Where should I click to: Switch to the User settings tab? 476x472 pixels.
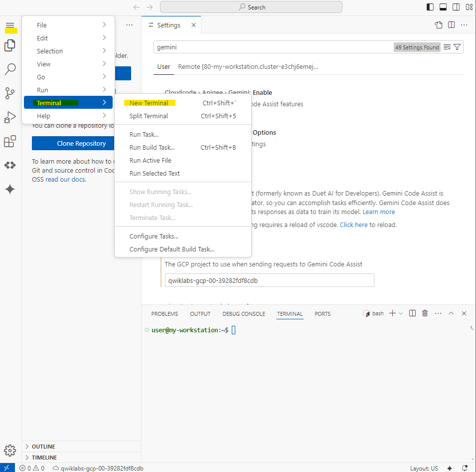(x=163, y=66)
